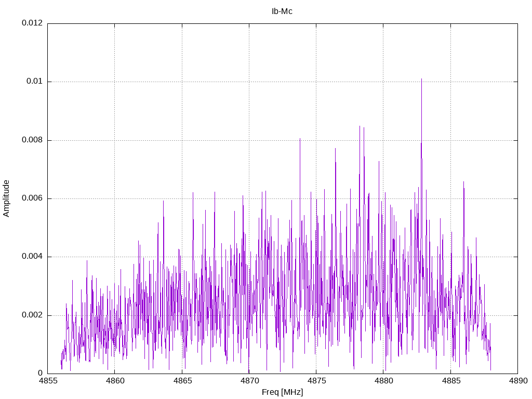Click the 0.01 y-axis tick label
This screenshot has height=399, width=532.
pos(35,82)
